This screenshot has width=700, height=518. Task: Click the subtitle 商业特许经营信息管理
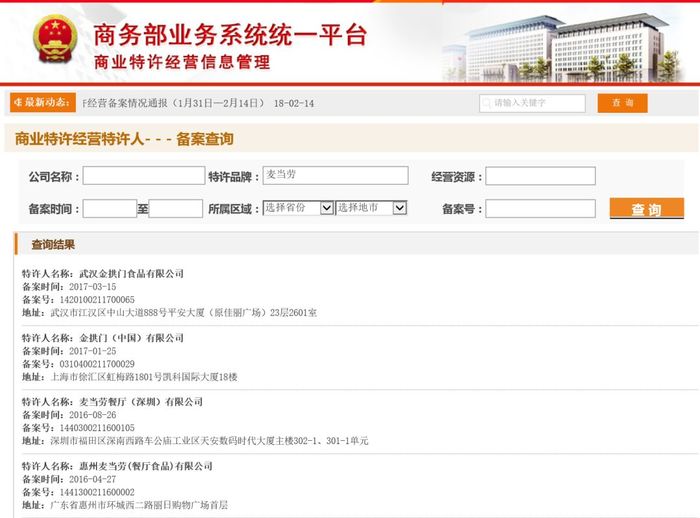182,62
